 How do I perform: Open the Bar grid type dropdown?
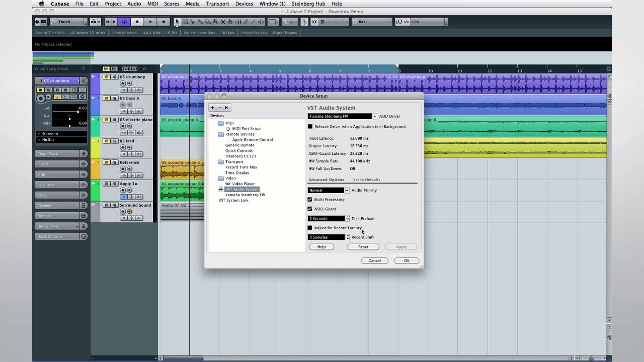click(372, 22)
